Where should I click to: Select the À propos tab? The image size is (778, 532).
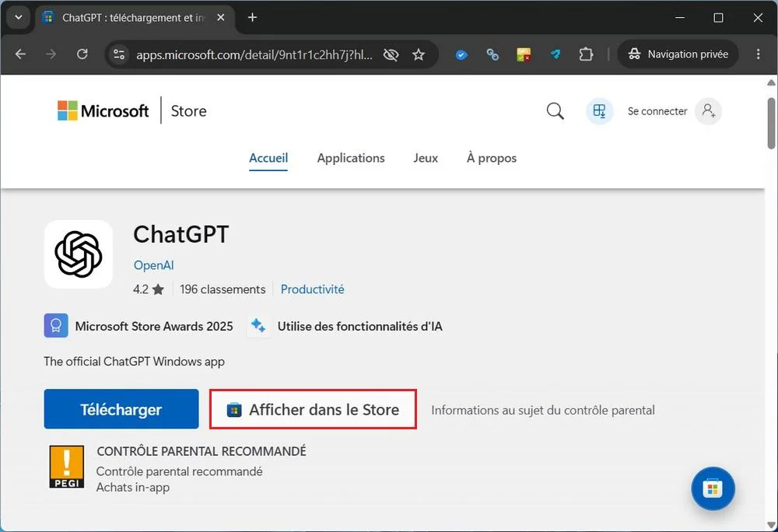(x=491, y=158)
